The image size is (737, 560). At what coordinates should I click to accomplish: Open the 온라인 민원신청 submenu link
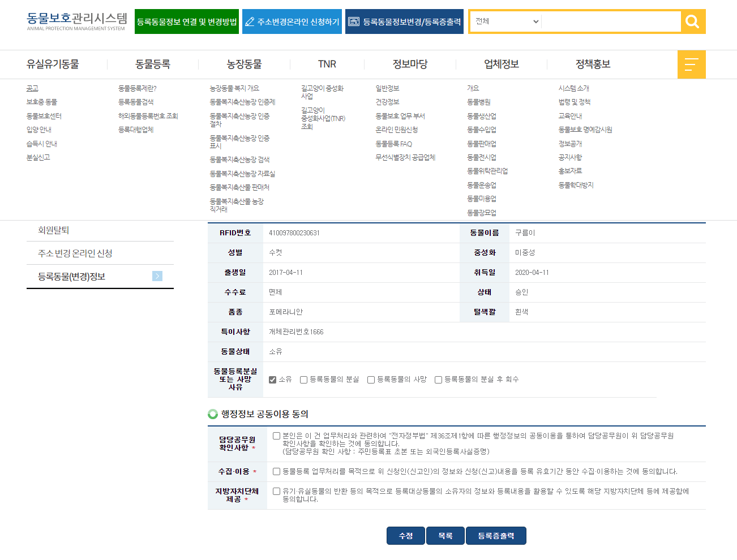397,130
